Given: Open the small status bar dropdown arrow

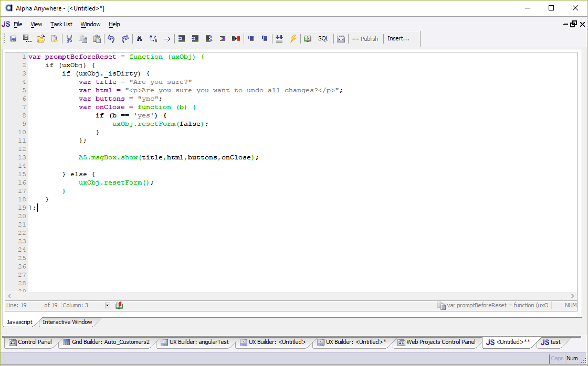Looking at the screenshot, I should (108, 305).
